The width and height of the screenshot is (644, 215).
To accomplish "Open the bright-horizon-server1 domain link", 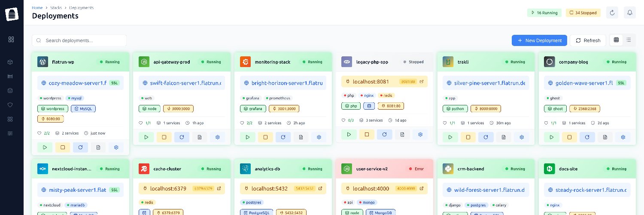I will click(x=287, y=83).
